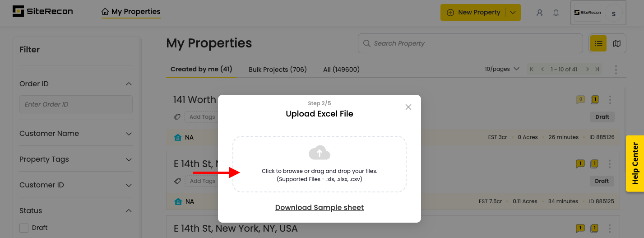Viewport: 644px width, 238px height.
Task: Click the 0.11 Acres value
Action: pos(525,201)
